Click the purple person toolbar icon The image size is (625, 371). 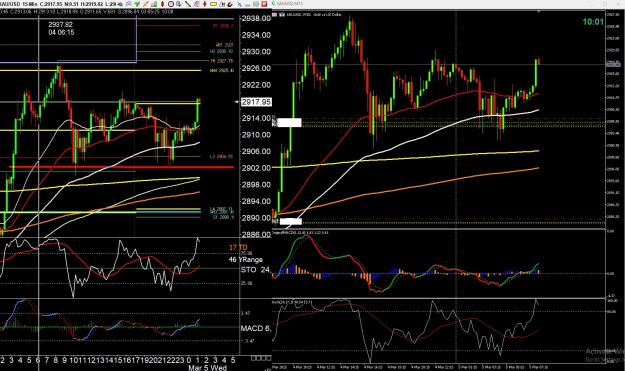click(x=129, y=4)
